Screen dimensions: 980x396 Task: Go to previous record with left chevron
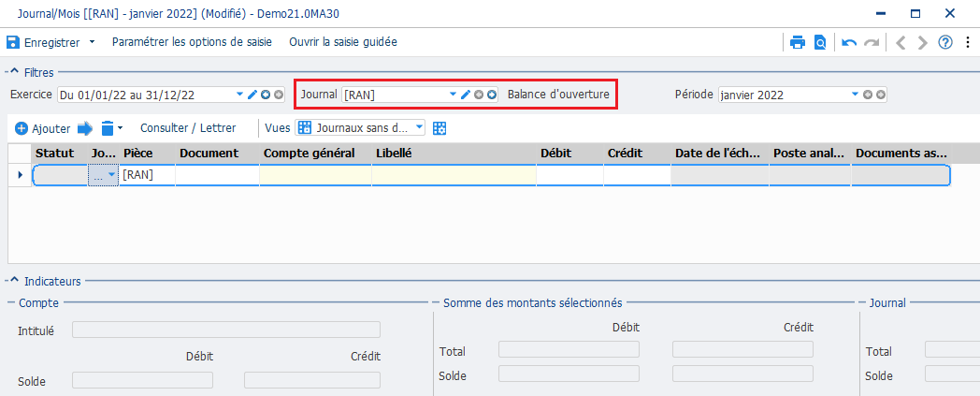pyautogui.click(x=901, y=42)
